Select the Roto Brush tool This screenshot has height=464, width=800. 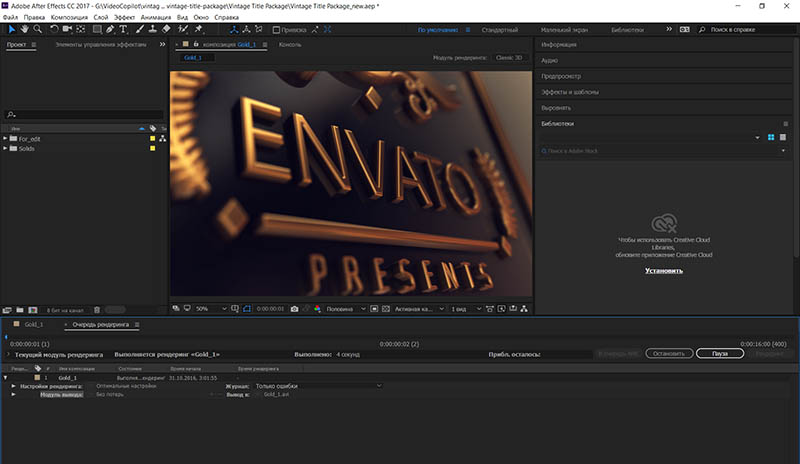point(183,30)
